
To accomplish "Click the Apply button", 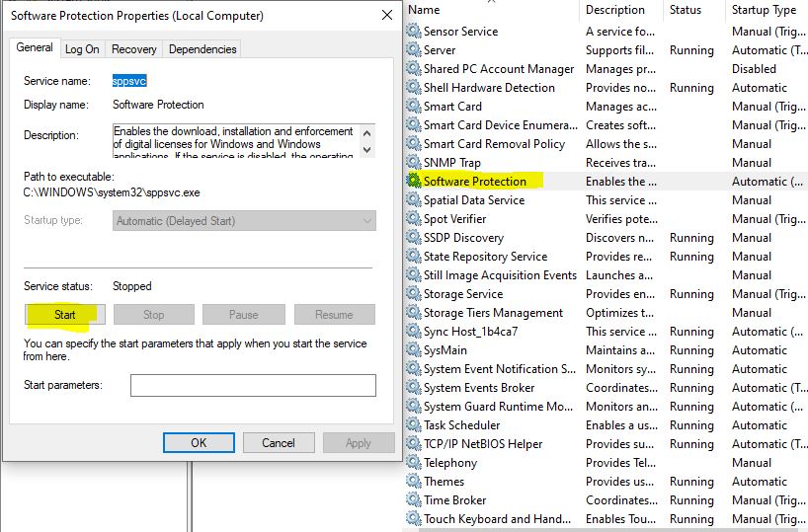I will pyautogui.click(x=359, y=443).
